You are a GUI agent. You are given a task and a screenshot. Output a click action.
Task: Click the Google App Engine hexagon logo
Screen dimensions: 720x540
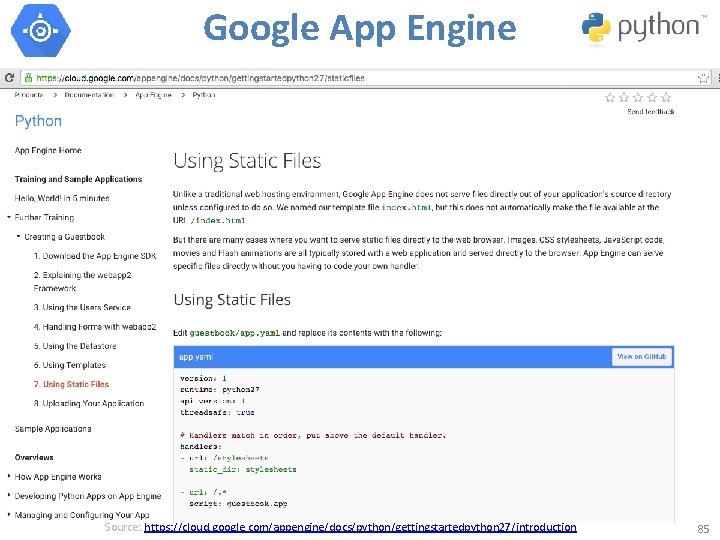click(41, 30)
